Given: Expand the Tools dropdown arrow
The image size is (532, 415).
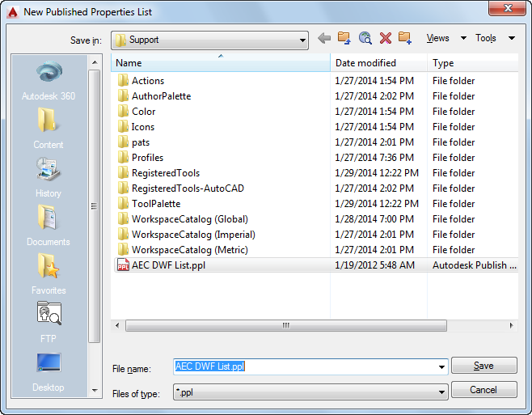Looking at the screenshot, I should [x=512, y=38].
